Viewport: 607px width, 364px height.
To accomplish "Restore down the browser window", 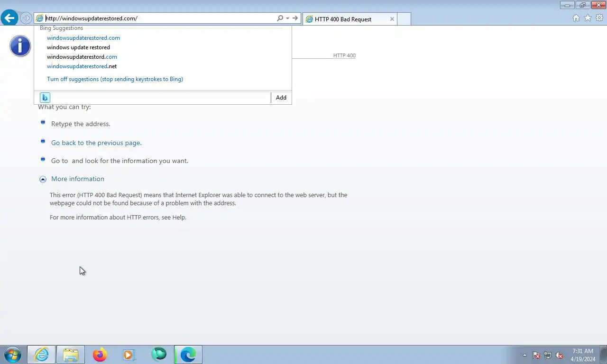I will [583, 5].
